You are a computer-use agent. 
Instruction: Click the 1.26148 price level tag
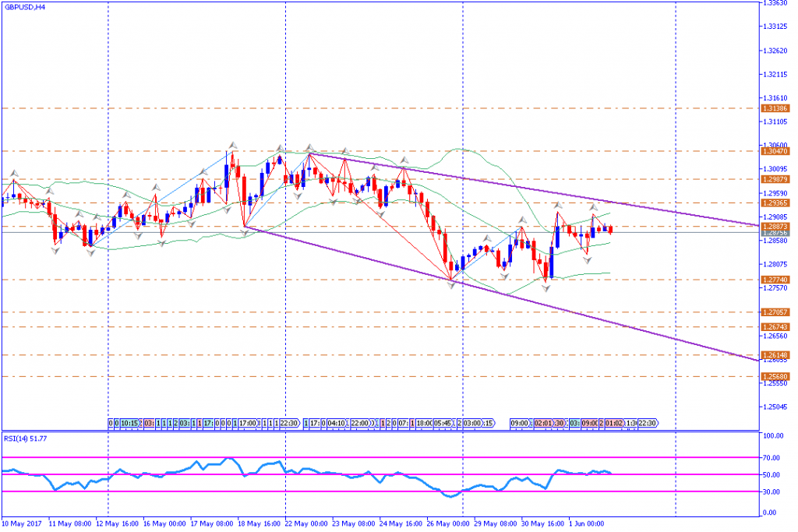pyautogui.click(x=774, y=355)
